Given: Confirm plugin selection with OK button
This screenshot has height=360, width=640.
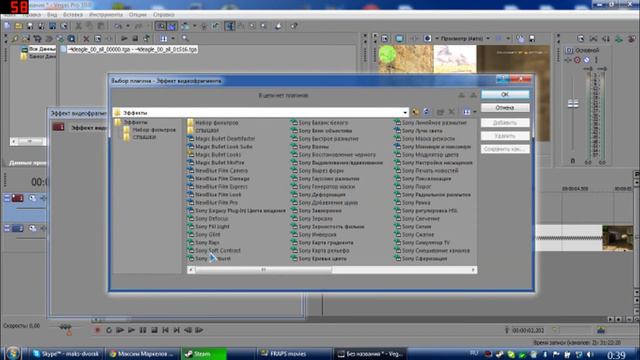Looking at the screenshot, I should coord(505,94).
